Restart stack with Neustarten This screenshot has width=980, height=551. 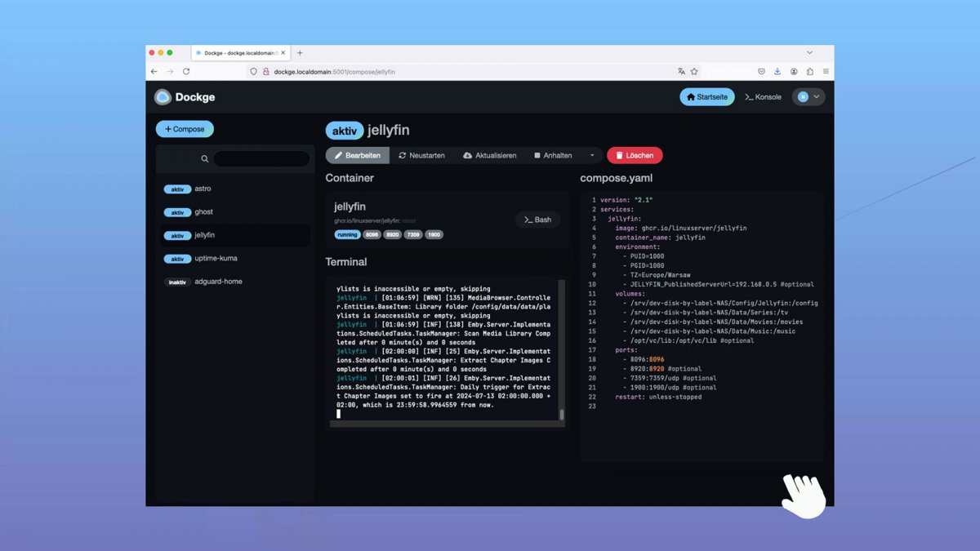[421, 155]
